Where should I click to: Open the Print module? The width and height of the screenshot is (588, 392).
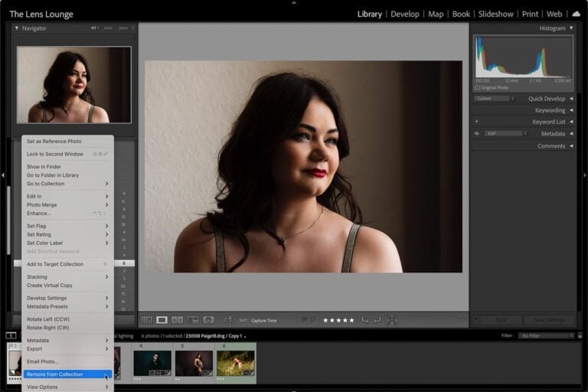(530, 15)
